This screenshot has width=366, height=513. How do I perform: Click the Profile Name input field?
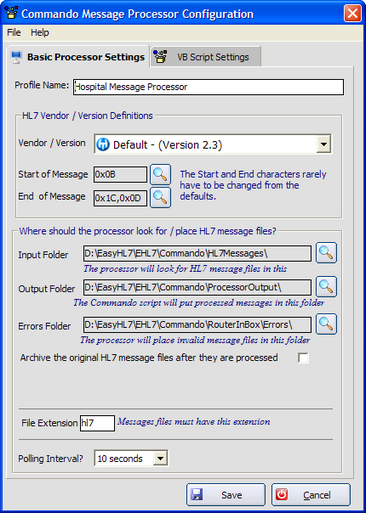pos(208,87)
